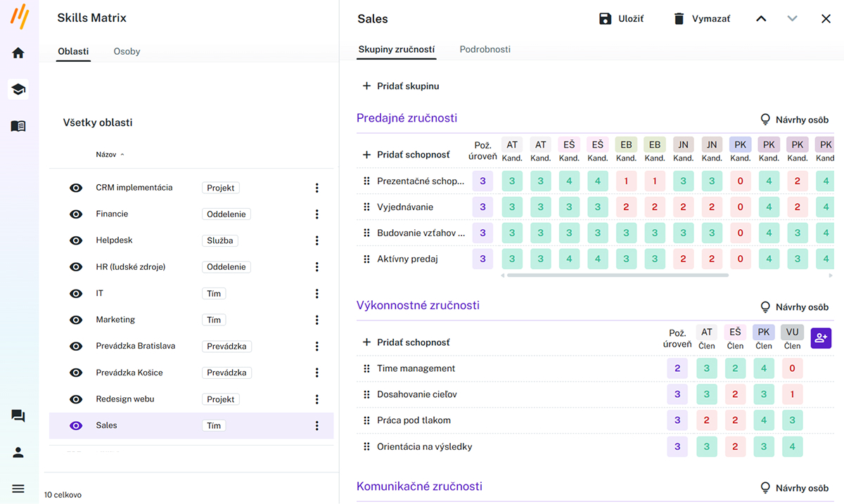Click the home icon in the sidebar
This screenshot has width=844, height=504.
[18, 53]
